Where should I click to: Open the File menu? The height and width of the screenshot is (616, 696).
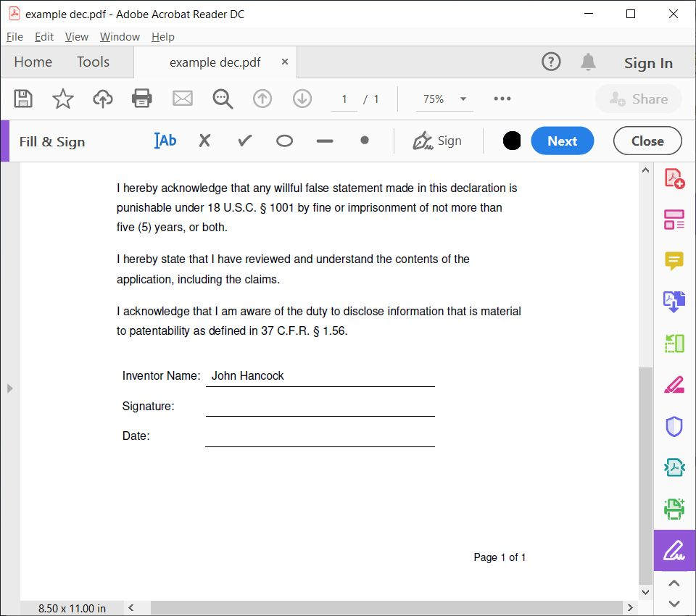14,36
